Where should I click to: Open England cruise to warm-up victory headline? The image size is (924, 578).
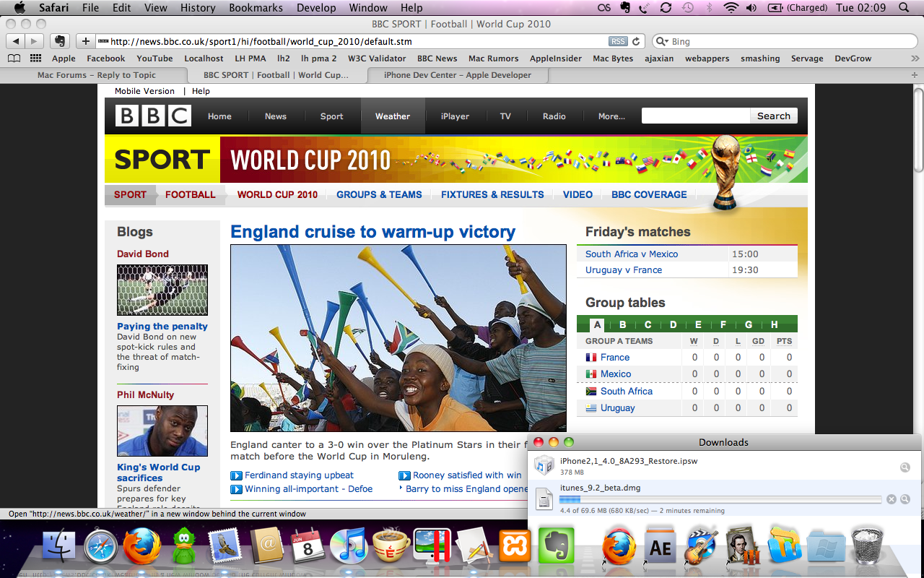[x=372, y=231]
